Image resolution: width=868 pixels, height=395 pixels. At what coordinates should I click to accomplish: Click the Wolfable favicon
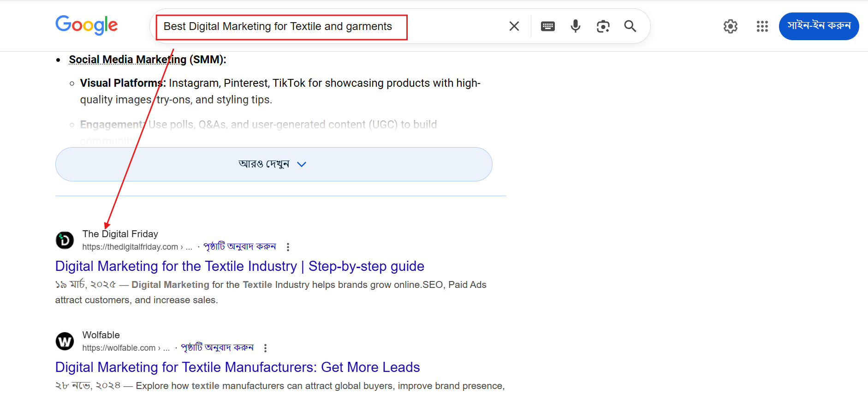(x=65, y=341)
